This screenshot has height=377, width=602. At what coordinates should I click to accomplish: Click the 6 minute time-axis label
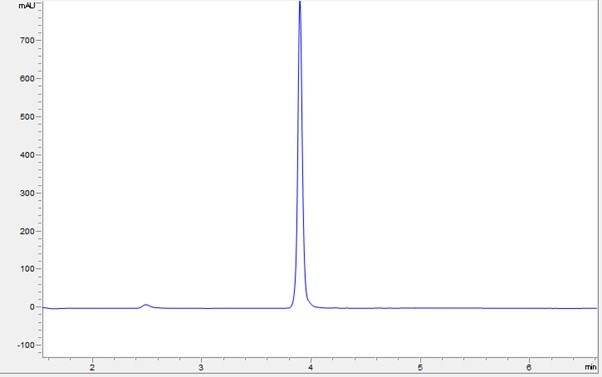[x=529, y=367]
